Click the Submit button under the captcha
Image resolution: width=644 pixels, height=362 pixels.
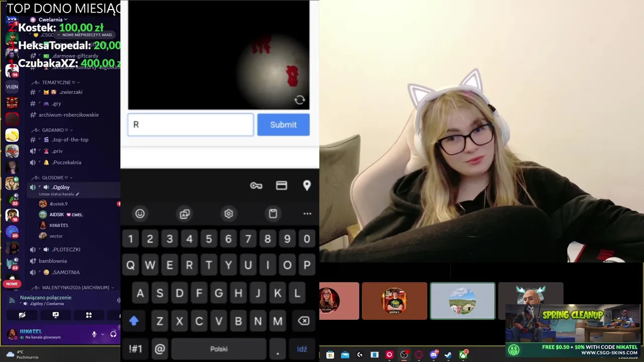point(283,125)
